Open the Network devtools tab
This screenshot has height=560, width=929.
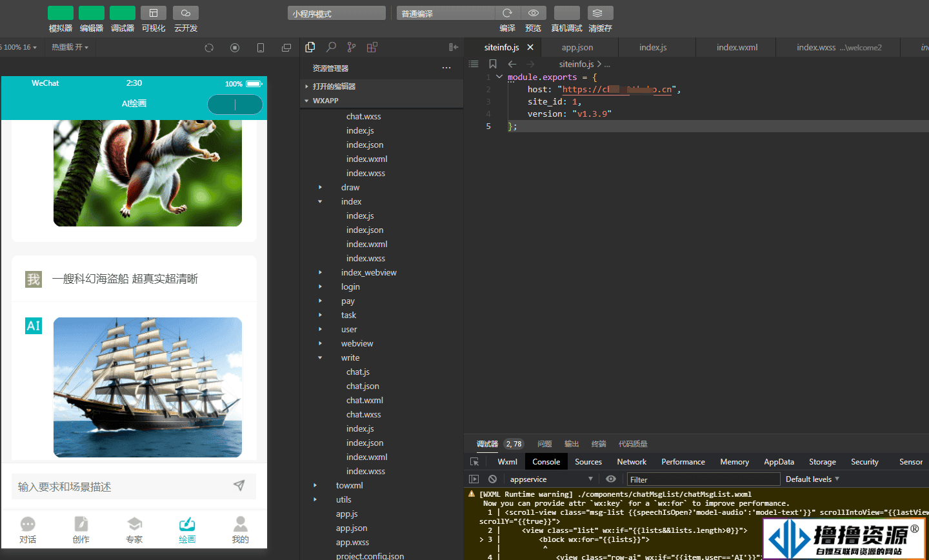pyautogui.click(x=632, y=462)
